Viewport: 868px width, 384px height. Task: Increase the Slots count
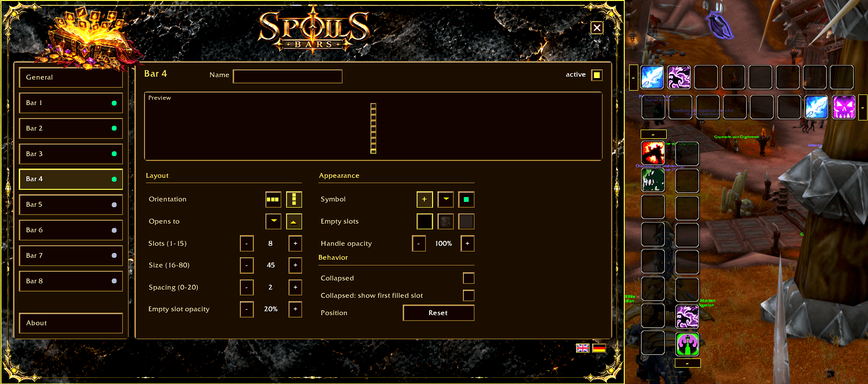coord(295,243)
